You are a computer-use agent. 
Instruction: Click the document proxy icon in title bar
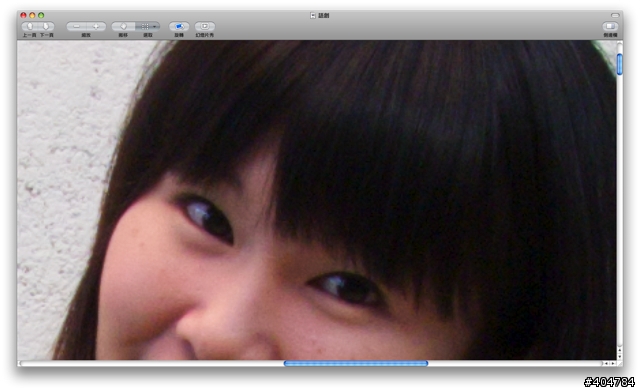pyautogui.click(x=313, y=16)
